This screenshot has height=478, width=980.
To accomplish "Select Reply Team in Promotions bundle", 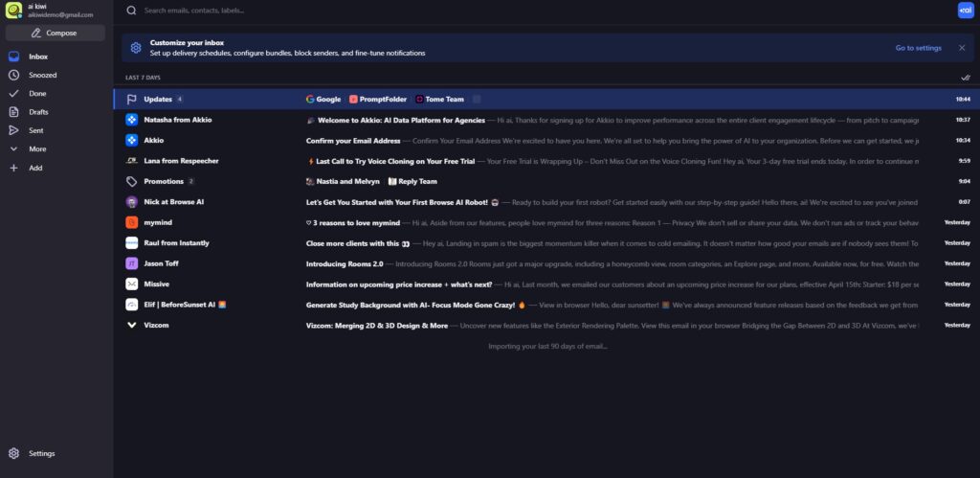I will click(412, 181).
